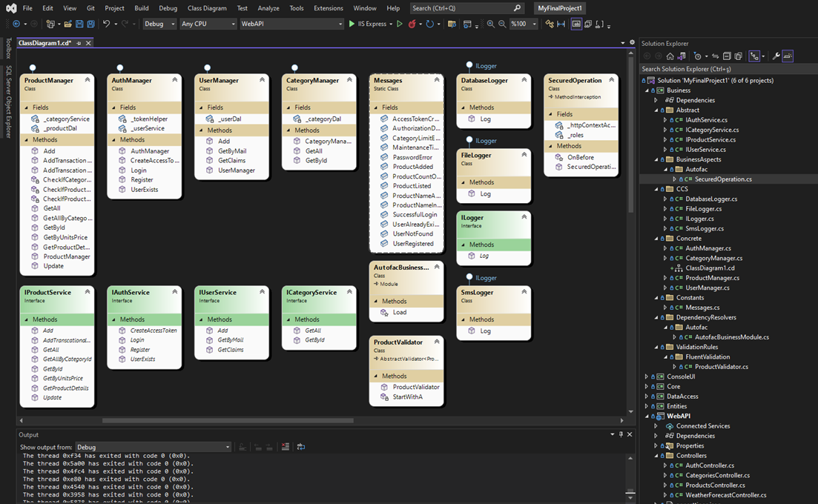This screenshot has height=504, width=818.
Task: Collapse the ILogger interface shape
Action: point(524,217)
